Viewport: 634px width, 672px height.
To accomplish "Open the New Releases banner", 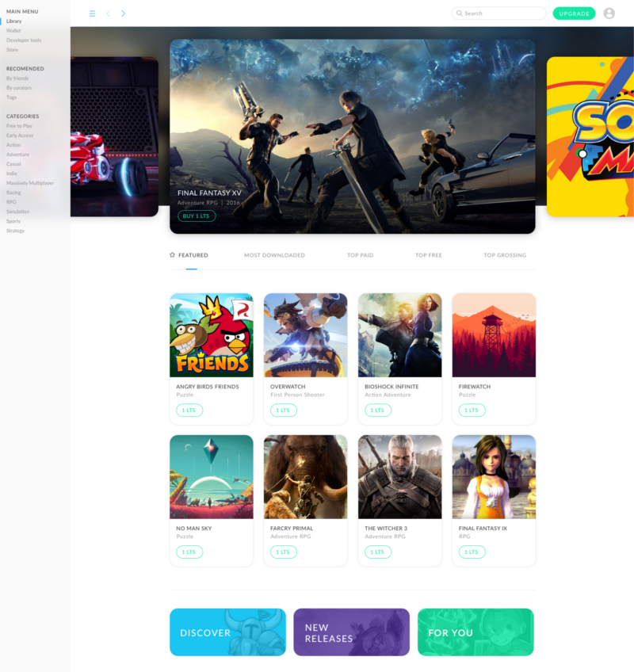I will click(x=352, y=632).
